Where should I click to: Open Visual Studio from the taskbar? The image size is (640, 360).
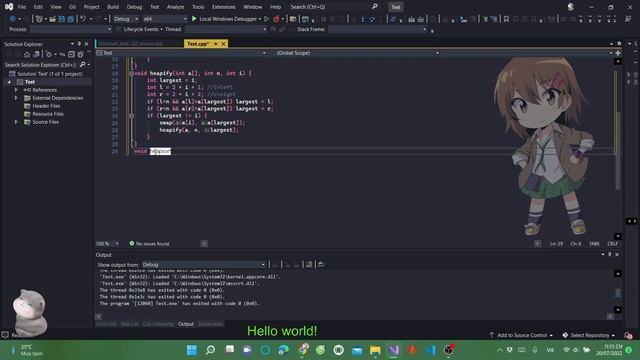pyautogui.click(x=393, y=350)
